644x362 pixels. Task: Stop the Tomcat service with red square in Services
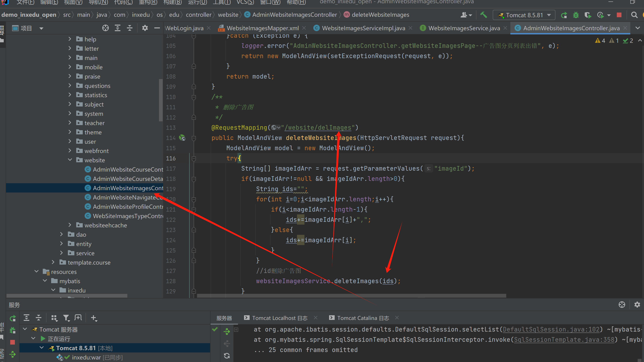point(13,342)
